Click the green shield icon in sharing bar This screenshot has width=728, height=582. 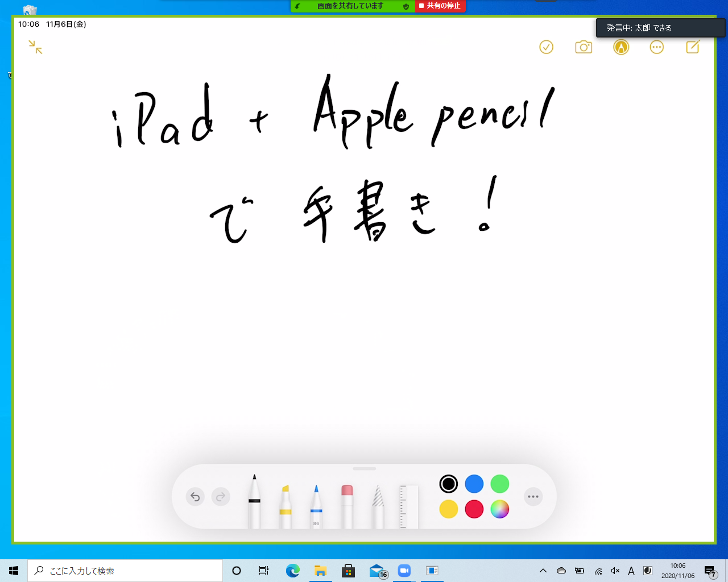click(x=406, y=6)
